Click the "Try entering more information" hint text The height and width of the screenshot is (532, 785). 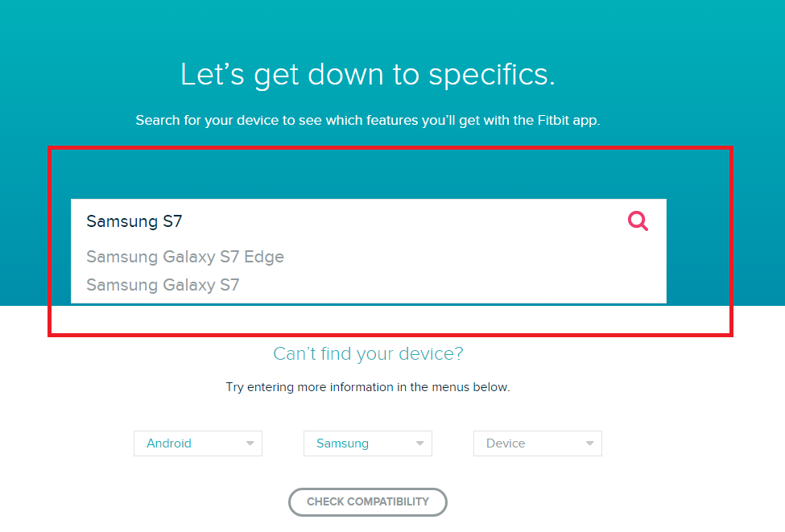pyautogui.click(x=368, y=387)
